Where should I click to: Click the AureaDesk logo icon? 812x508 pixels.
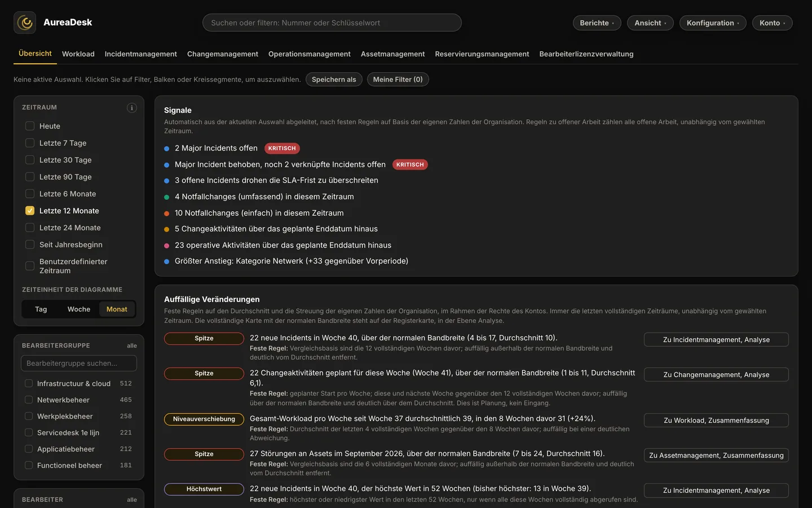point(25,23)
